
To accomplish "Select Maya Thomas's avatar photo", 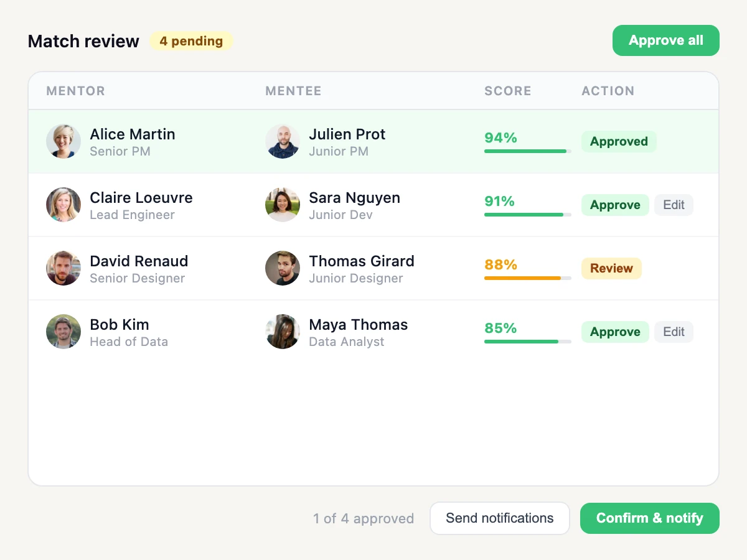I will [283, 332].
